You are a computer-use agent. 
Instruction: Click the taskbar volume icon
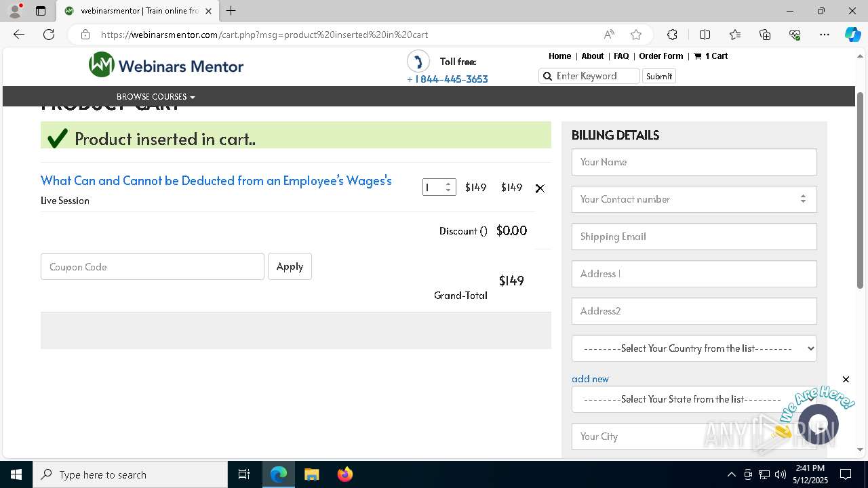point(781,474)
